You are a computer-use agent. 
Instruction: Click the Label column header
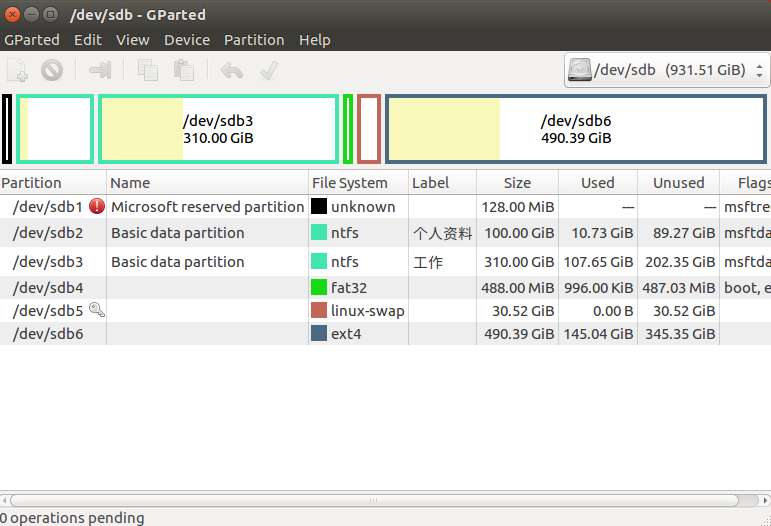pos(443,182)
